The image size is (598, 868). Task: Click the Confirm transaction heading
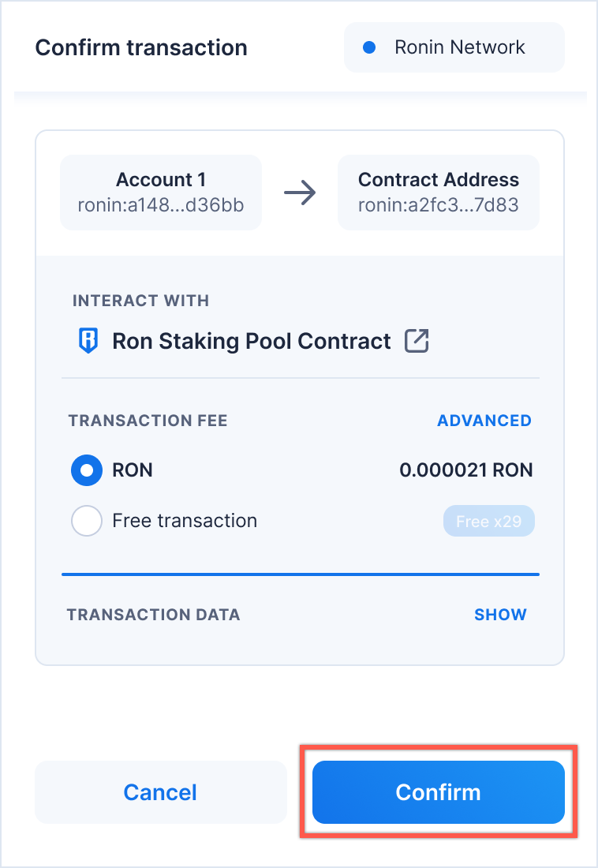(x=141, y=47)
